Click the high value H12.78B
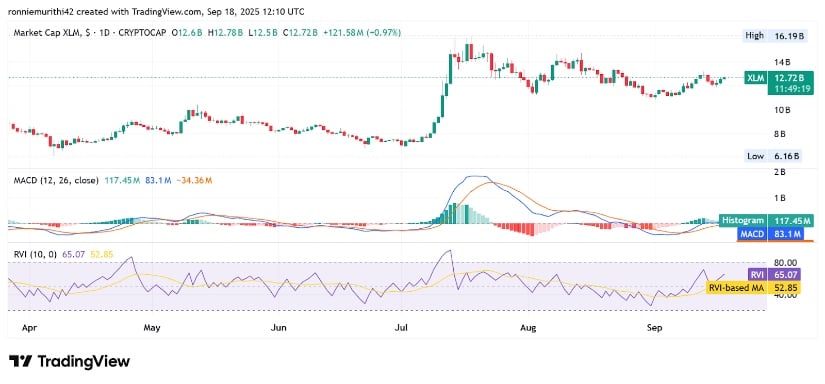825x384 pixels. point(226,33)
